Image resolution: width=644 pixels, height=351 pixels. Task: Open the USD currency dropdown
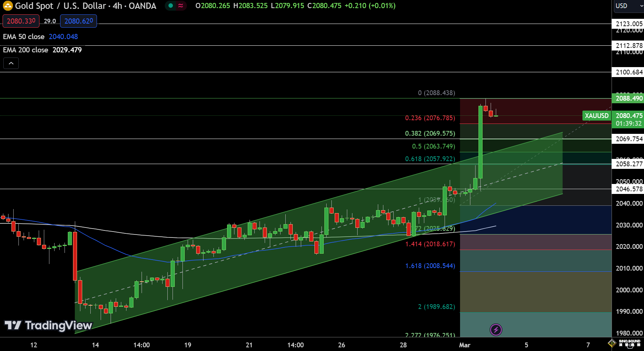(x=627, y=6)
